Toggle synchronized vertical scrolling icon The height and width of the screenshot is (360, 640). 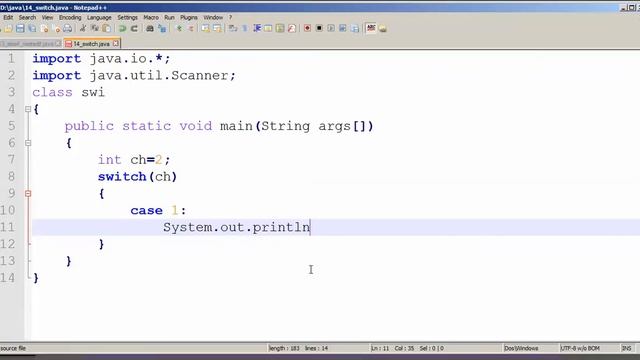click(x=205, y=28)
